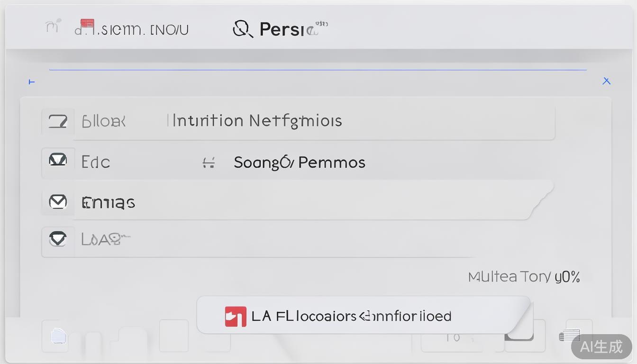Close the panel with the blue X
The image size is (637, 364).
[606, 81]
